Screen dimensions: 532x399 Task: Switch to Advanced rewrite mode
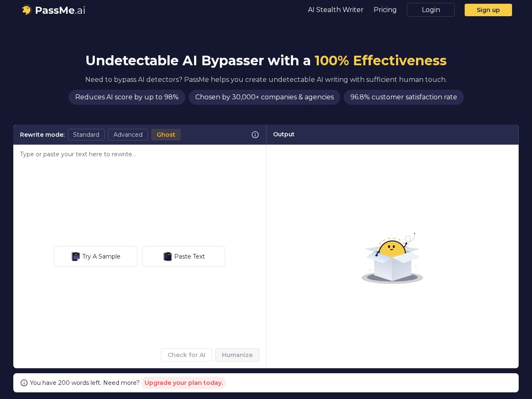128,135
